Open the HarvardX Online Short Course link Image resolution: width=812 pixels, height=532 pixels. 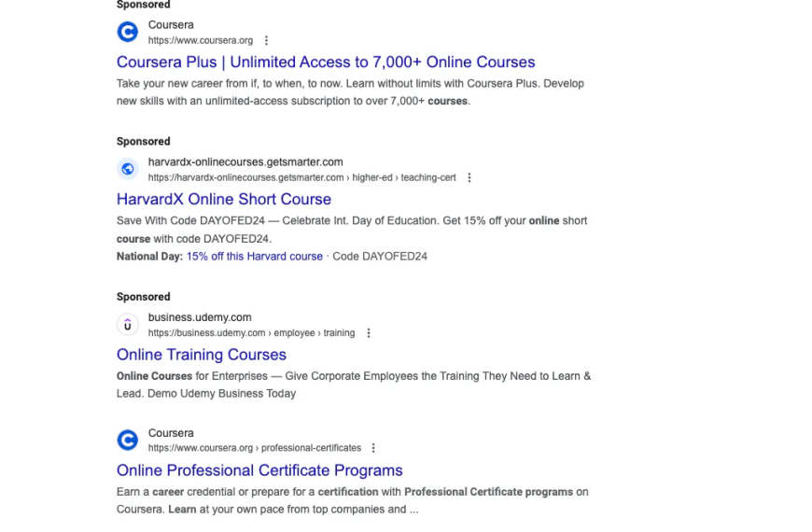224,200
